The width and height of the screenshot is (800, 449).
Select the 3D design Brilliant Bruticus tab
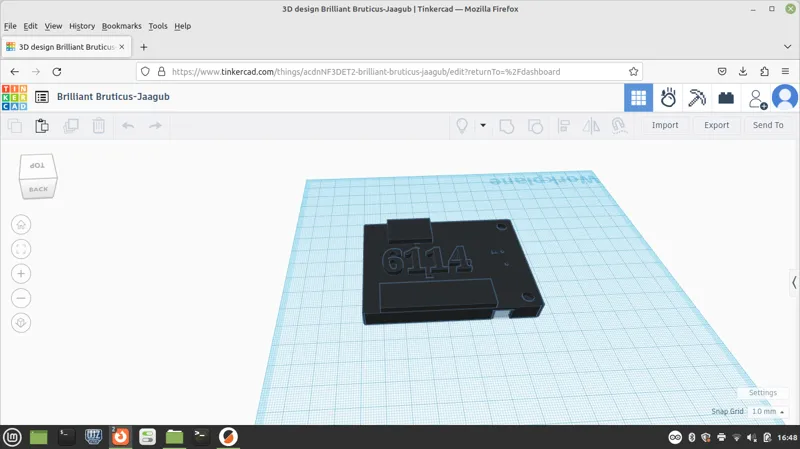pos(66,47)
